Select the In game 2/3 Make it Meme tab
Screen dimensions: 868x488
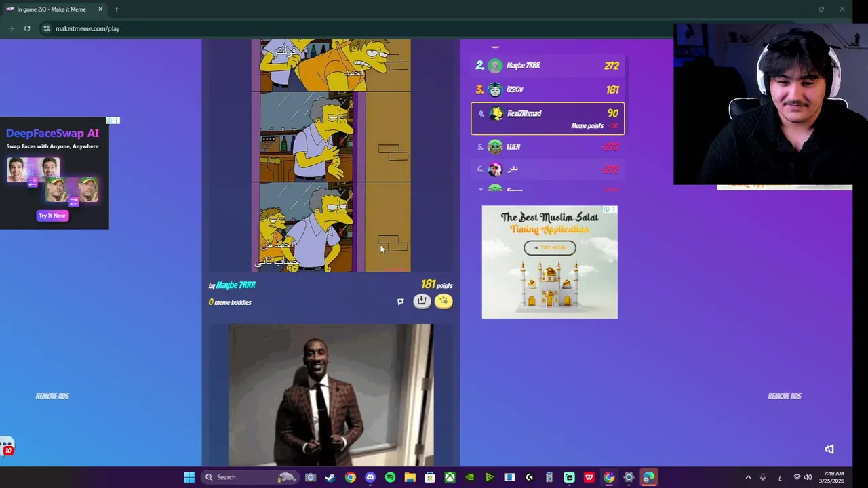tap(54, 9)
